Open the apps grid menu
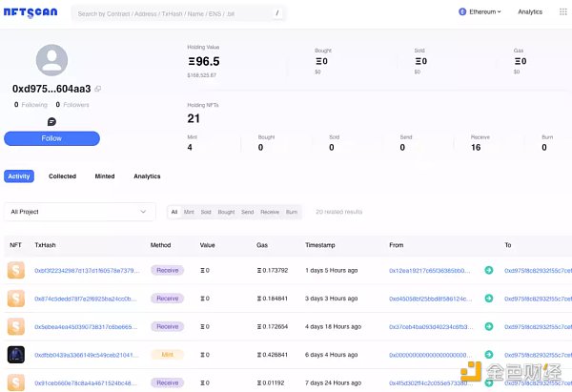572x392 pixels. pyautogui.click(x=565, y=12)
